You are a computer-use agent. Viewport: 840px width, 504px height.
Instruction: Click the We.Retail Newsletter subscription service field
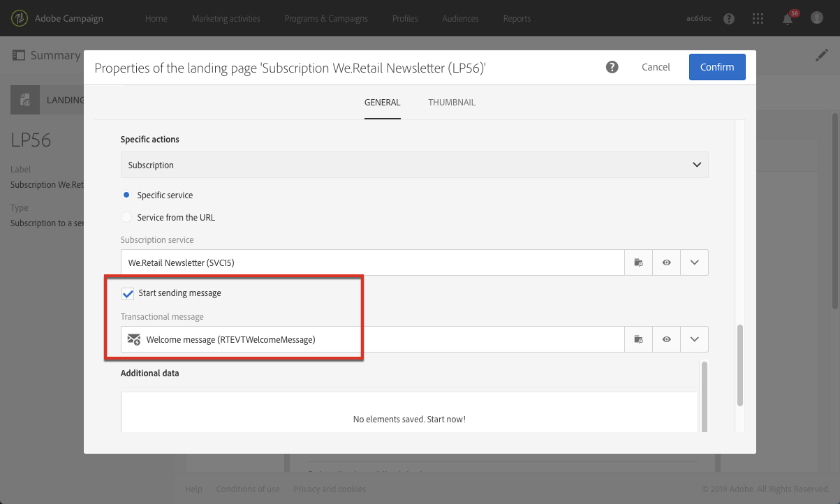[x=372, y=262]
